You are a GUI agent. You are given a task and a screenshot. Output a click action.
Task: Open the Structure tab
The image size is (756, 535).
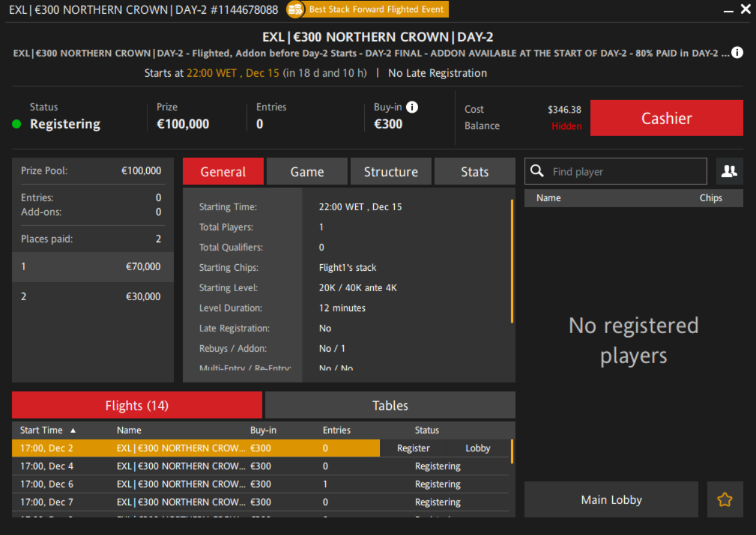391,172
